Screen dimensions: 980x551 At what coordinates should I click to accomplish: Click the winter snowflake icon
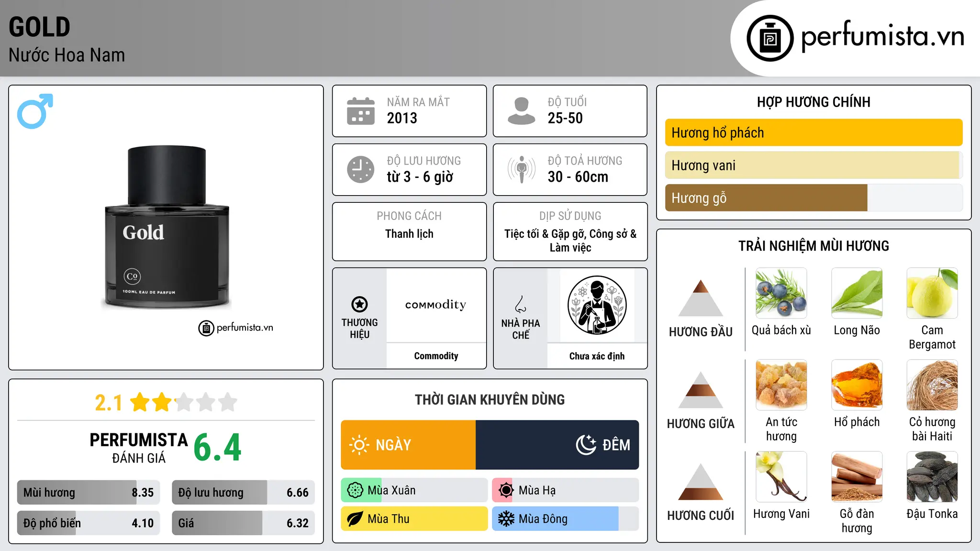click(506, 519)
